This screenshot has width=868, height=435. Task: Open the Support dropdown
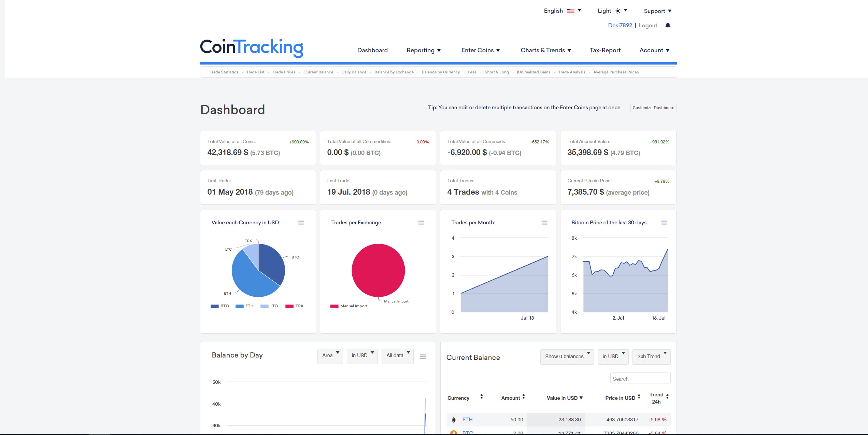point(657,11)
